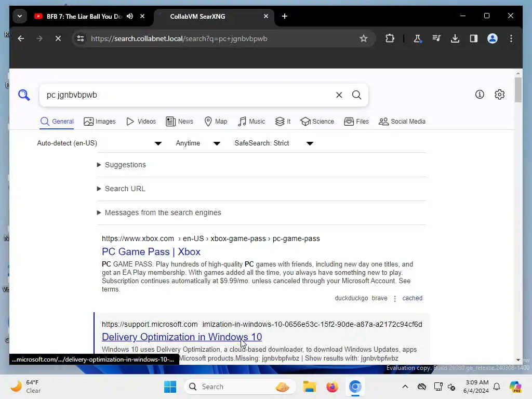Switch to the Files category tab

(356, 122)
